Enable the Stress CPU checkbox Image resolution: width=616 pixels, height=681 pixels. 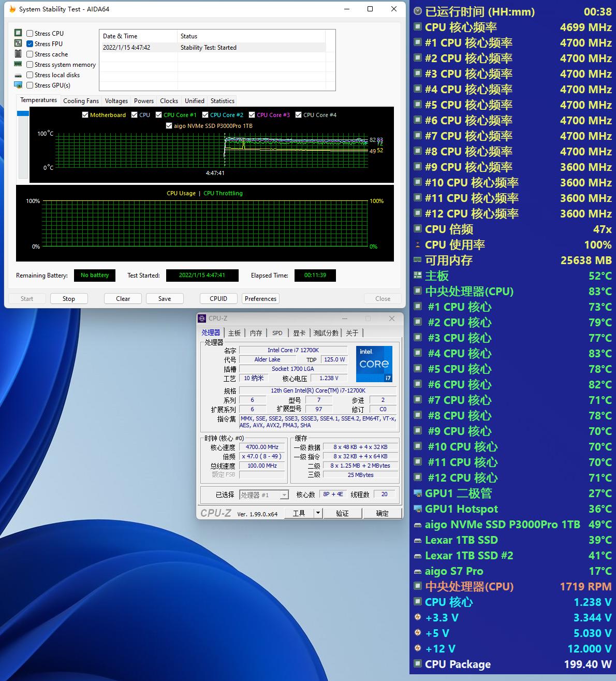click(x=30, y=34)
